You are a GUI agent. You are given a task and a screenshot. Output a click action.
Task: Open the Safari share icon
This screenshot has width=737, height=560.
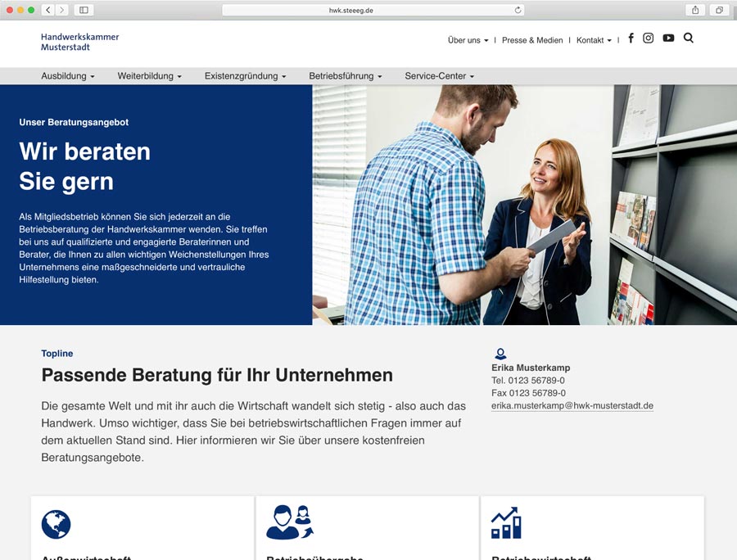coord(695,10)
